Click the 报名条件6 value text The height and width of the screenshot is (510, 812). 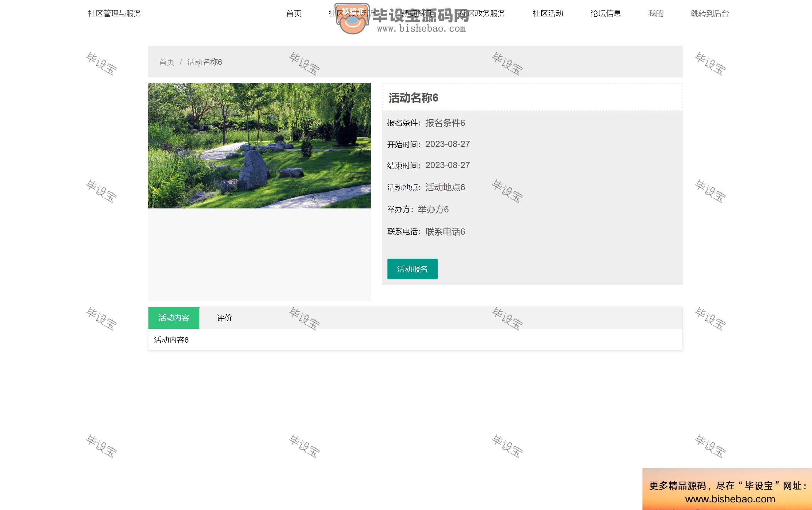point(445,123)
